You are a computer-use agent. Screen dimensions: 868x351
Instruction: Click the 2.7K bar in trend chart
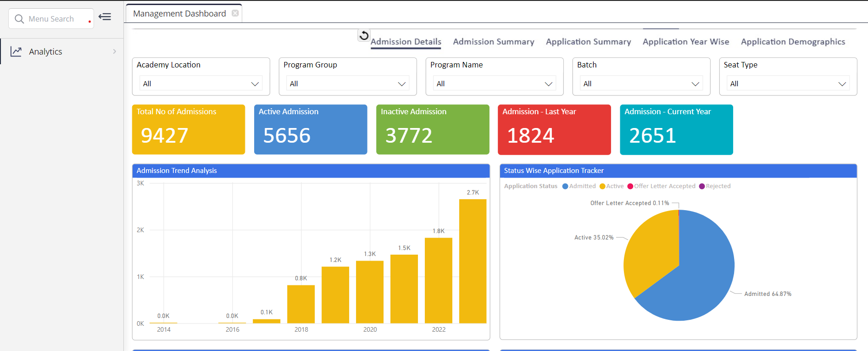pos(473,262)
